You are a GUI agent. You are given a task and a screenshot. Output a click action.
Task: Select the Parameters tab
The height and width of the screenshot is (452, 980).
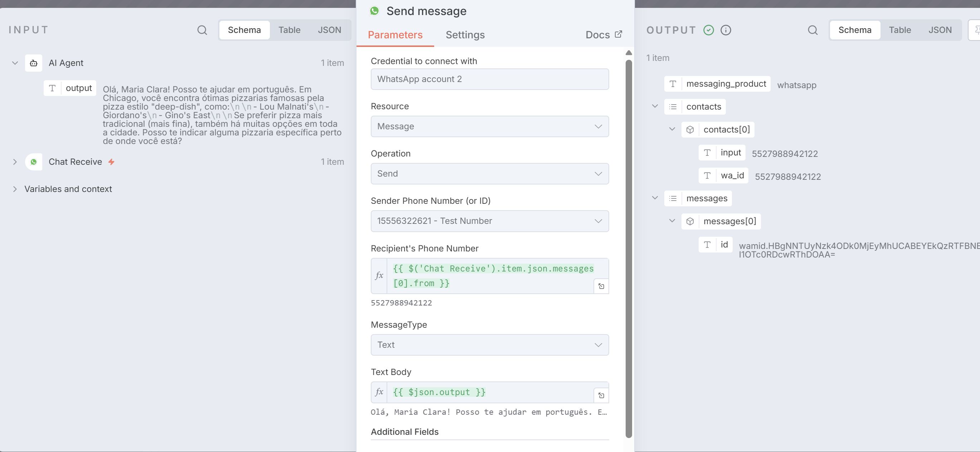tap(395, 35)
